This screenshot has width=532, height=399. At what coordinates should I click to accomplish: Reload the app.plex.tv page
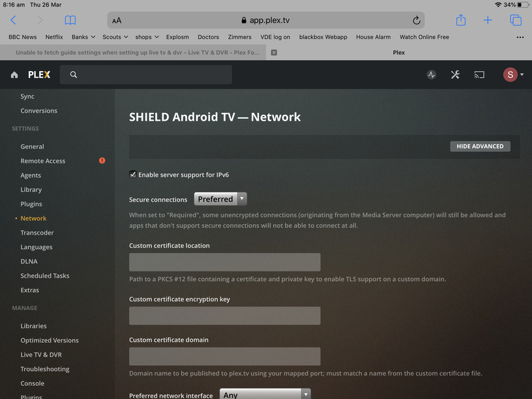(417, 20)
